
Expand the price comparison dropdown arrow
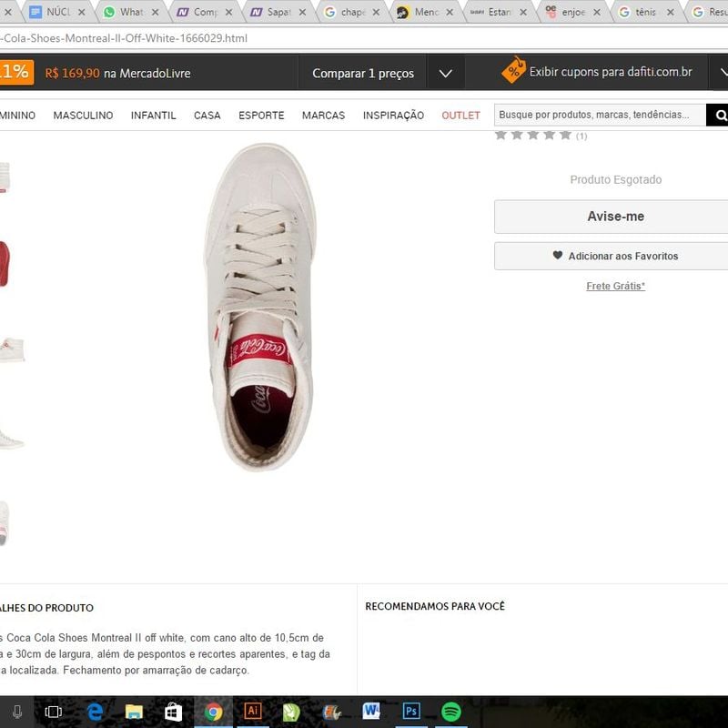pos(445,73)
